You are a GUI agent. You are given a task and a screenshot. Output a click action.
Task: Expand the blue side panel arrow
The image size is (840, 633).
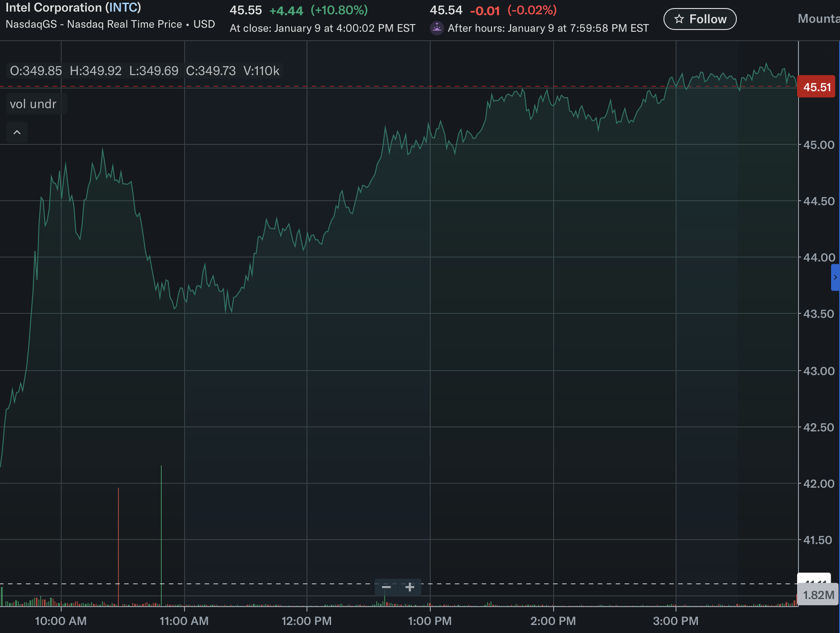(835, 277)
